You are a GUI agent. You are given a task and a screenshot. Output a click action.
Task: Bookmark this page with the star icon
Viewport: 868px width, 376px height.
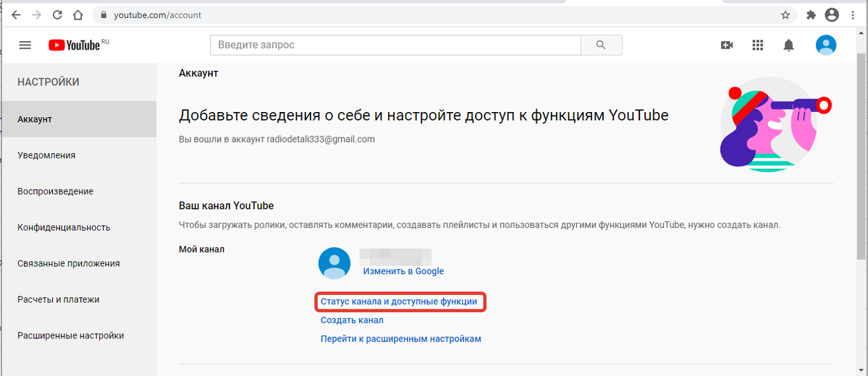click(x=785, y=15)
